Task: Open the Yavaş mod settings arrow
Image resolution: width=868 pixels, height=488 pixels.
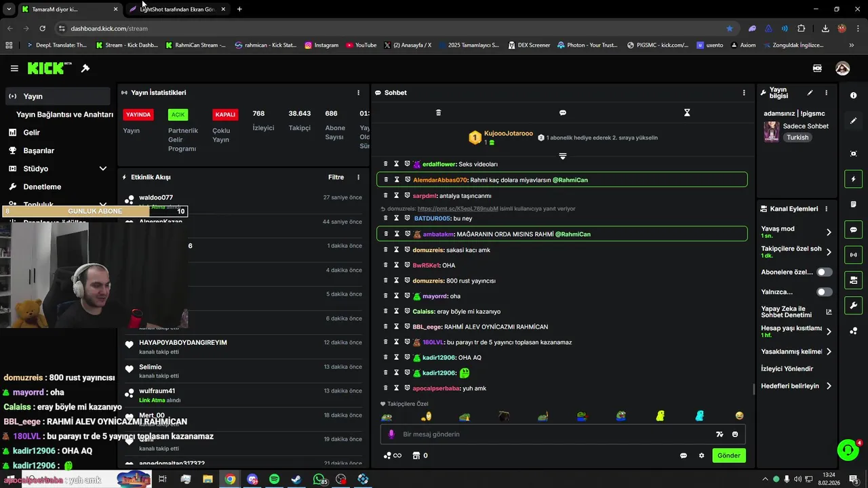Action: 829,232
